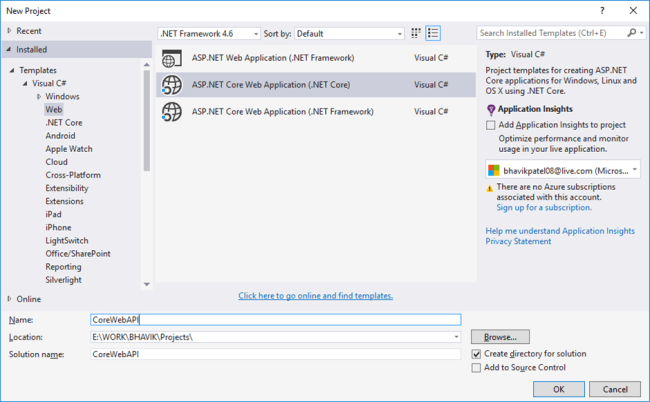Click the ASP.NET Web Application (.NET Framework) template icon
650x402 pixels.
tap(171, 58)
